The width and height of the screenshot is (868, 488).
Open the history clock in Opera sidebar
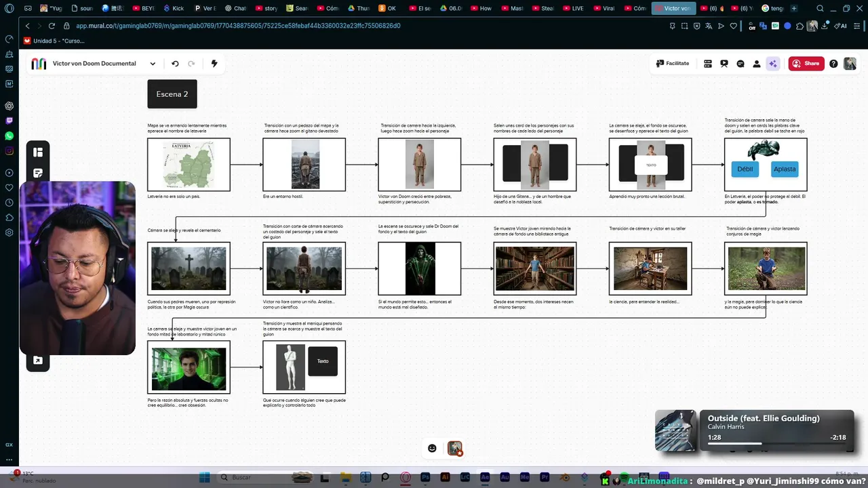9,203
